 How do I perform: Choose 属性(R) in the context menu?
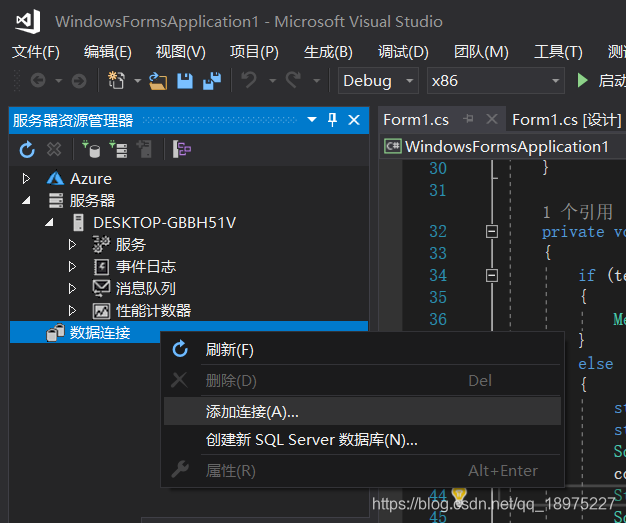coord(363,470)
